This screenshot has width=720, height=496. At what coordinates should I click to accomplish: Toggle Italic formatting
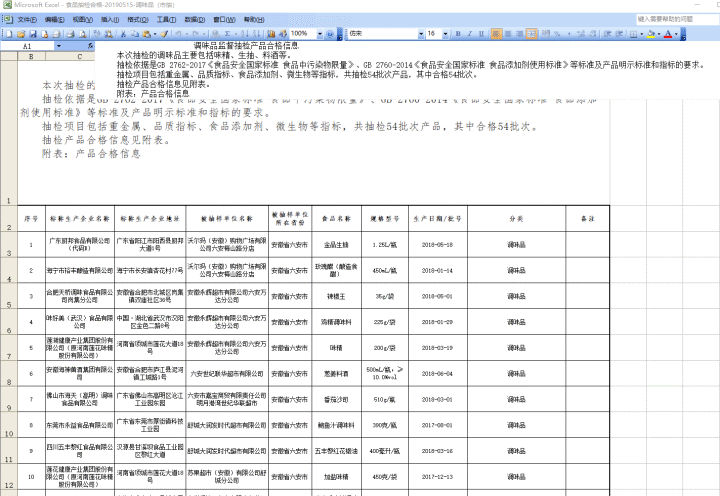click(x=470, y=34)
